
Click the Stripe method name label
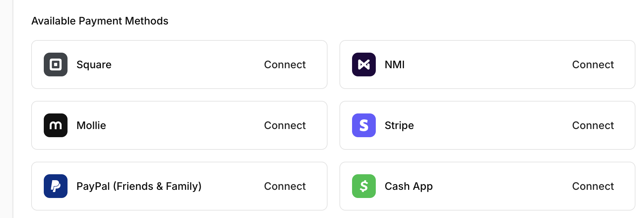(x=399, y=125)
